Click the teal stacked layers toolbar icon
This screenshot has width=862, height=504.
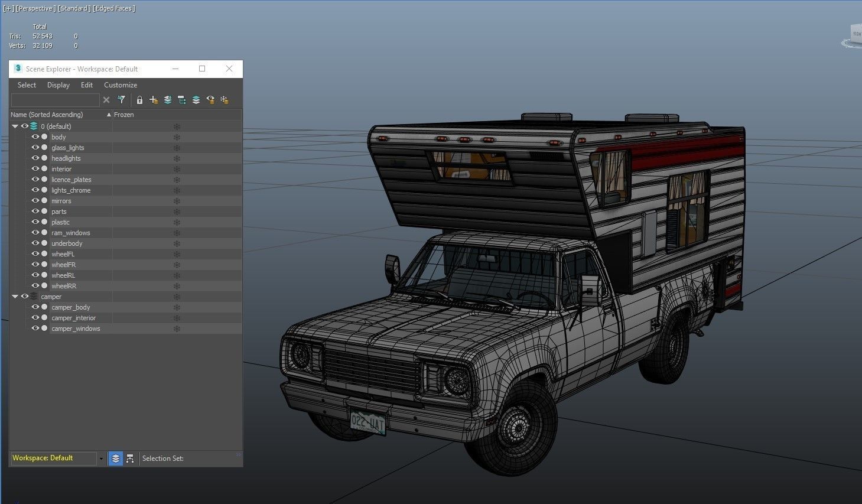196,100
